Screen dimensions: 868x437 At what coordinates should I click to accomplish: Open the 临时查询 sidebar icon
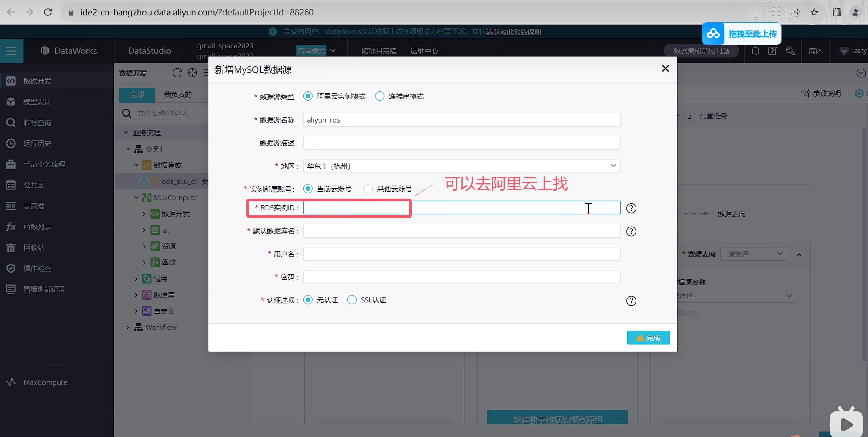pos(11,123)
